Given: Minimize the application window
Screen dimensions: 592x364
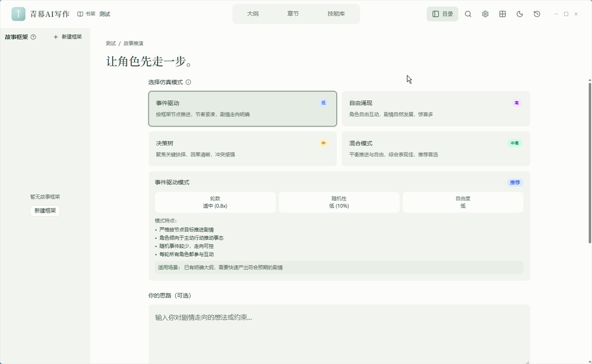Looking at the screenshot, I should [556, 14].
